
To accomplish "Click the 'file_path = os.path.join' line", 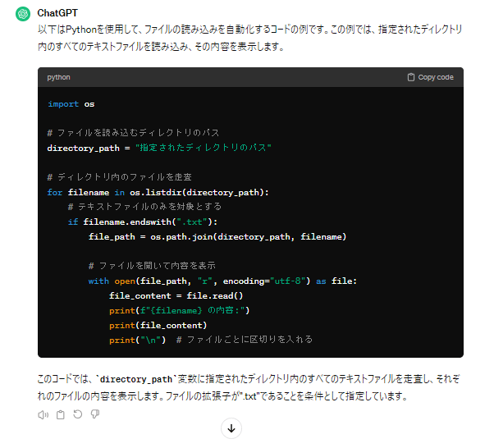I will 217,236.
